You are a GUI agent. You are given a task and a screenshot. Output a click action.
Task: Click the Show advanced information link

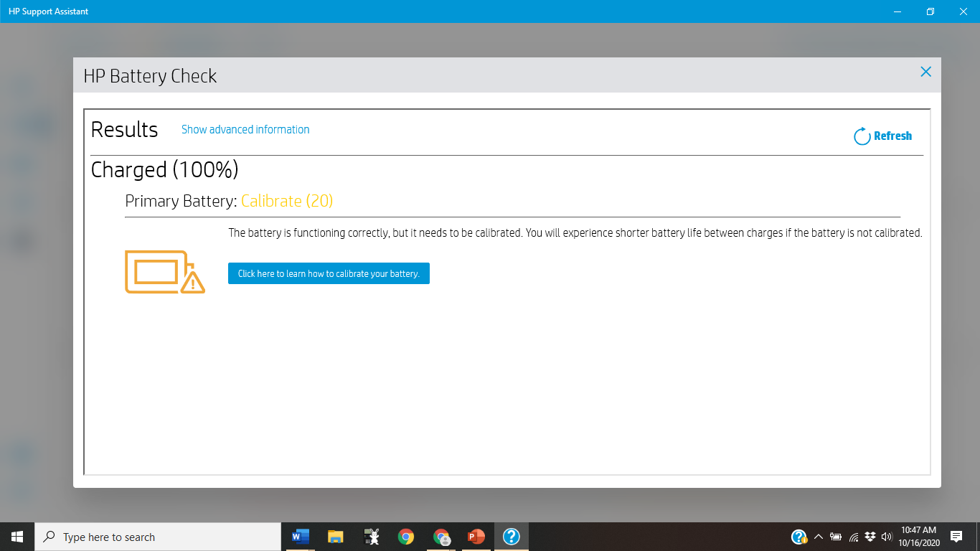245,130
